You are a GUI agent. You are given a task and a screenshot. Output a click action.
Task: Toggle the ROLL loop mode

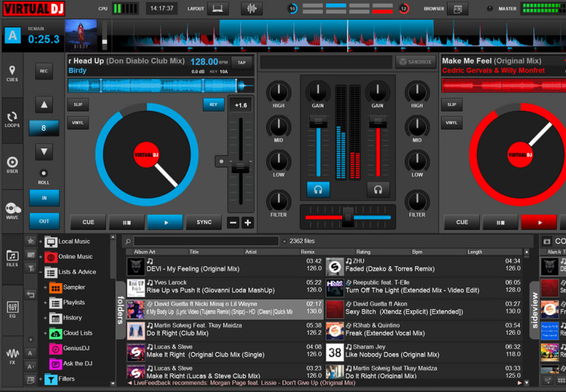pos(44,173)
